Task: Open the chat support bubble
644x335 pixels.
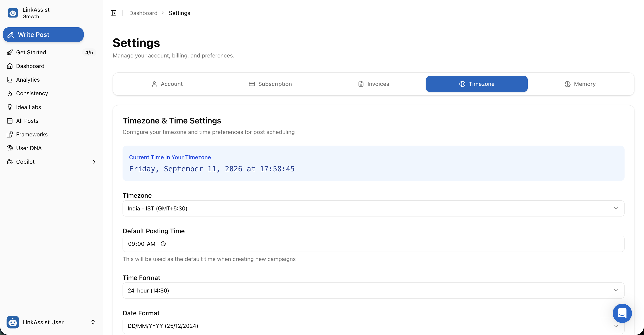Action: [x=622, y=313]
